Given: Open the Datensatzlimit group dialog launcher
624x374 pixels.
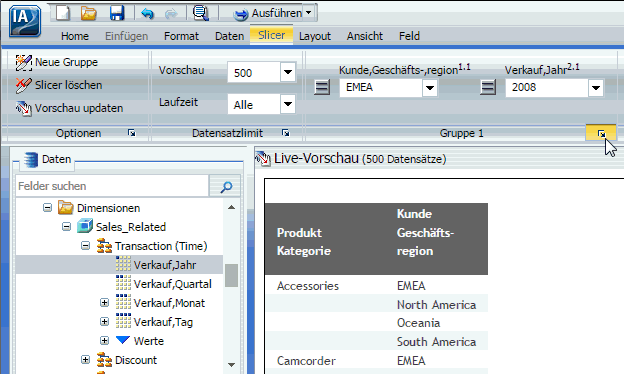Looking at the screenshot, I should [286, 133].
